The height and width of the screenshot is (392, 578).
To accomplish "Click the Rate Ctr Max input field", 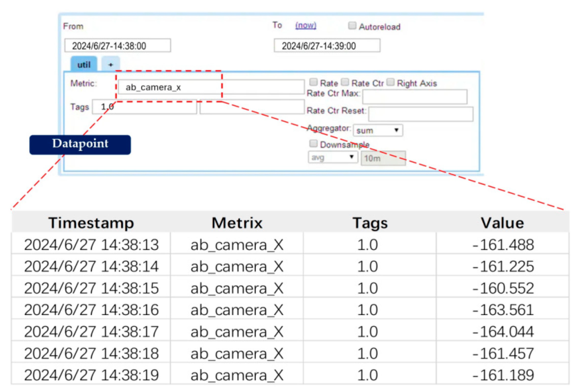I will click(x=414, y=96).
